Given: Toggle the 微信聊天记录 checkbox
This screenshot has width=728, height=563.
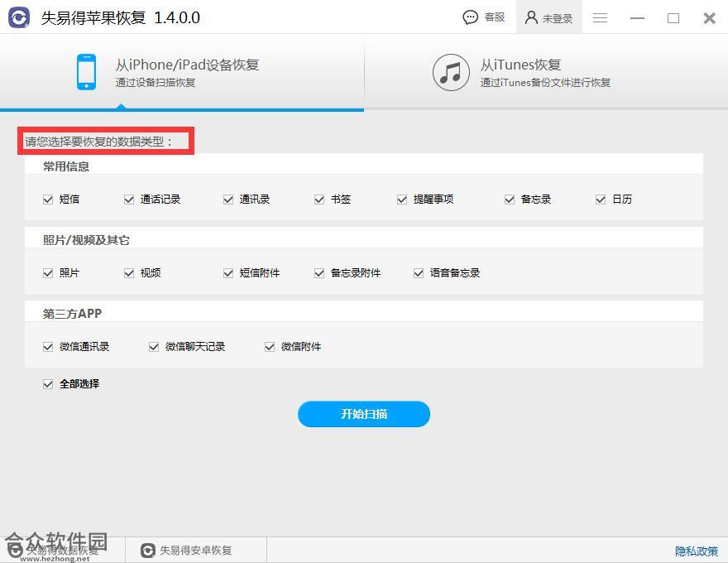Looking at the screenshot, I should click(154, 347).
